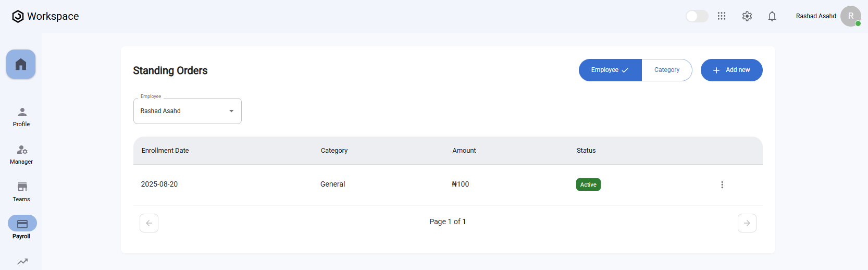Click the Active status badge

pyautogui.click(x=588, y=185)
